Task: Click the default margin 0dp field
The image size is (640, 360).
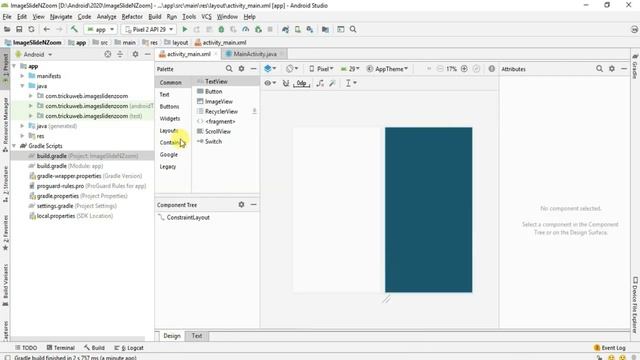Action: tap(301, 83)
